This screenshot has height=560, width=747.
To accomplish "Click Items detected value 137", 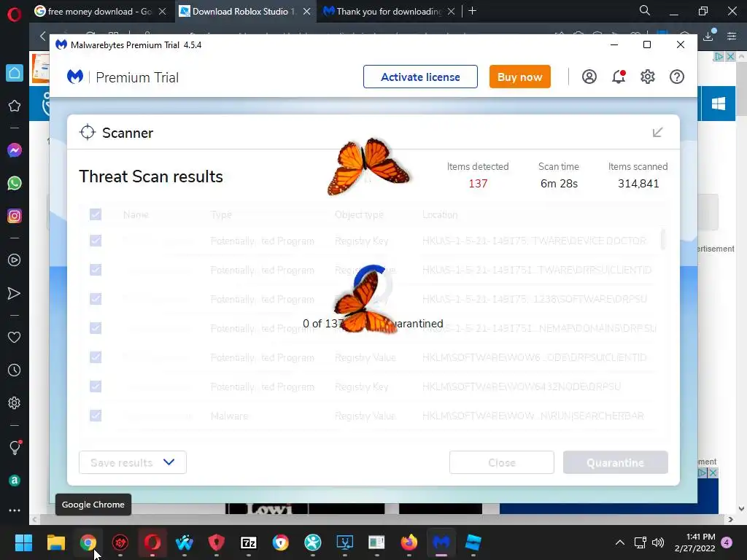I will point(478,183).
